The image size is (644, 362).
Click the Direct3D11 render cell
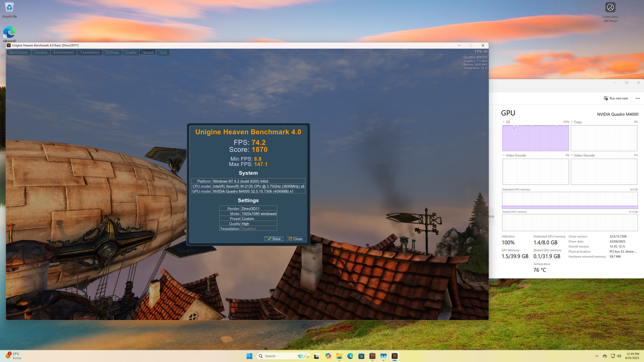pyautogui.click(x=259, y=209)
